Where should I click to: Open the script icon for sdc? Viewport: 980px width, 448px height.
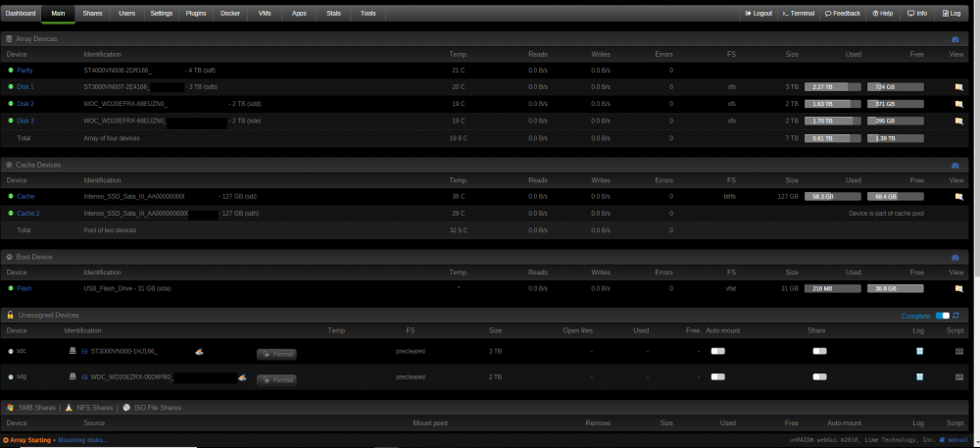pyautogui.click(x=959, y=351)
